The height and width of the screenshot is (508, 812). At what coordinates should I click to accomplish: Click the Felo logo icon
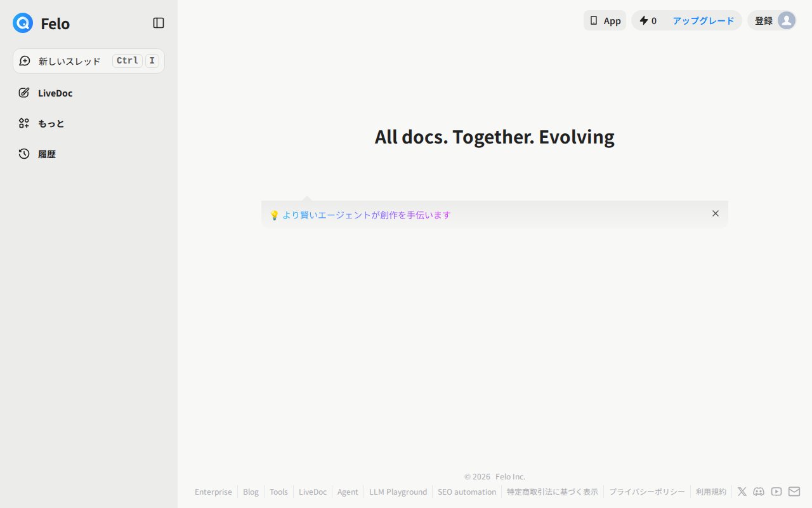click(23, 23)
